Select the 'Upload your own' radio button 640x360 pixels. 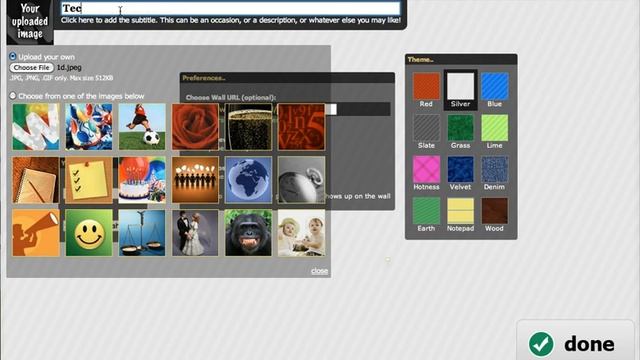coord(13,56)
